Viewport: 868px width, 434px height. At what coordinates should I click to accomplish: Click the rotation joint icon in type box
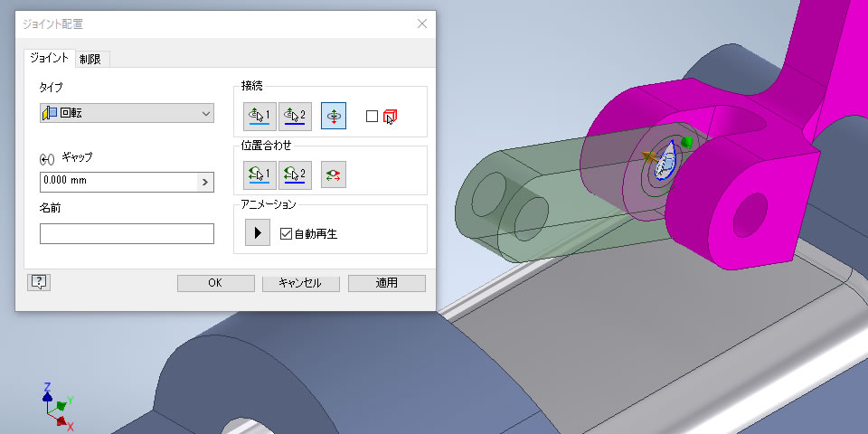pyautogui.click(x=50, y=113)
